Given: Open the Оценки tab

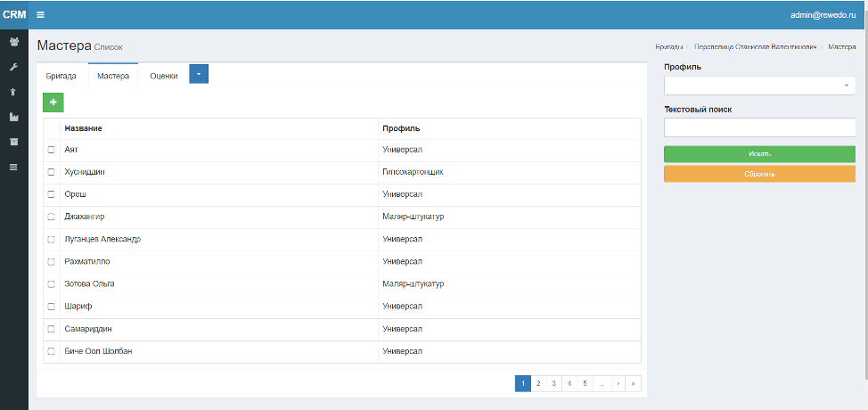Looking at the screenshot, I should tap(164, 76).
